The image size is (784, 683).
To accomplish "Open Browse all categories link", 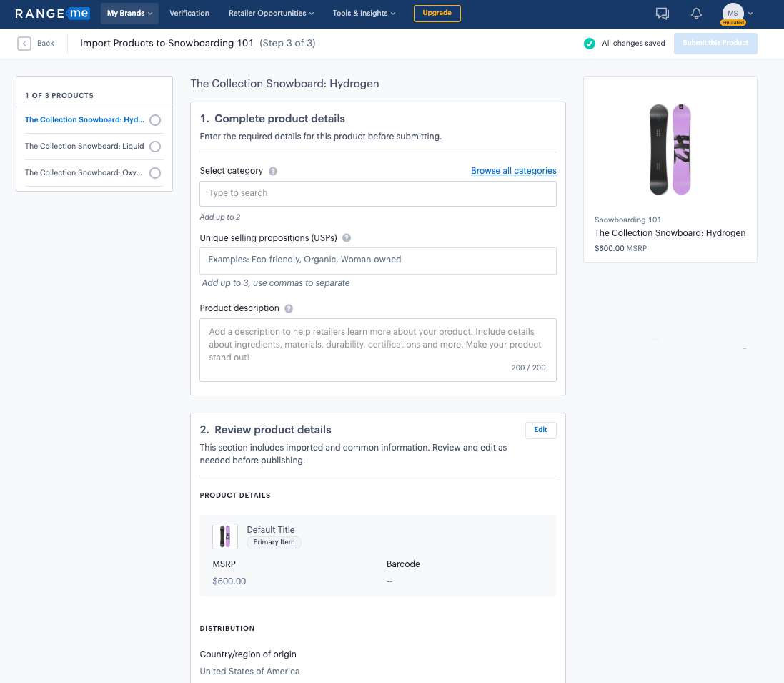I will (513, 171).
